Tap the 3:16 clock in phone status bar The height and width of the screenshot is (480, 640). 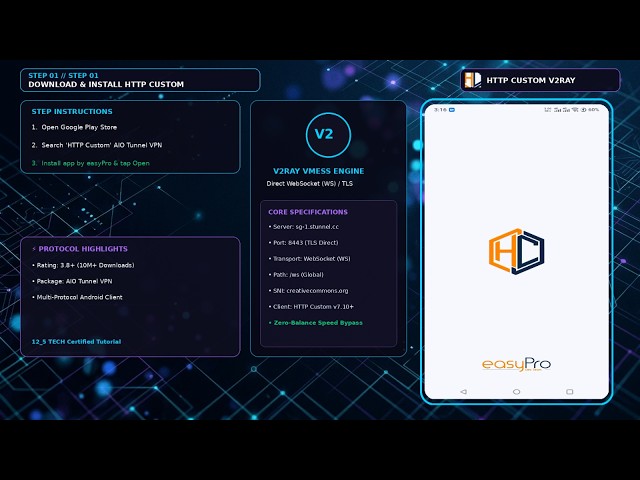(440, 110)
